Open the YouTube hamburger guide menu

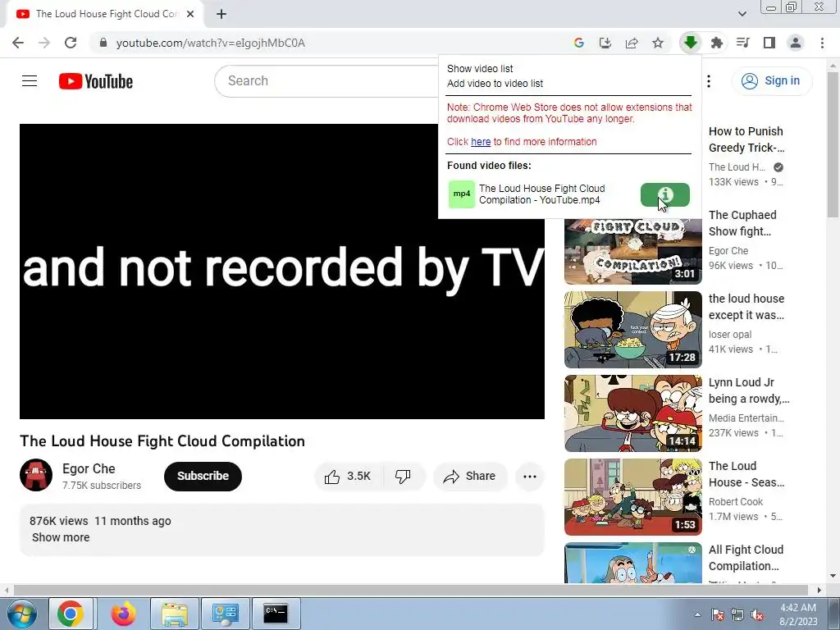[30, 81]
